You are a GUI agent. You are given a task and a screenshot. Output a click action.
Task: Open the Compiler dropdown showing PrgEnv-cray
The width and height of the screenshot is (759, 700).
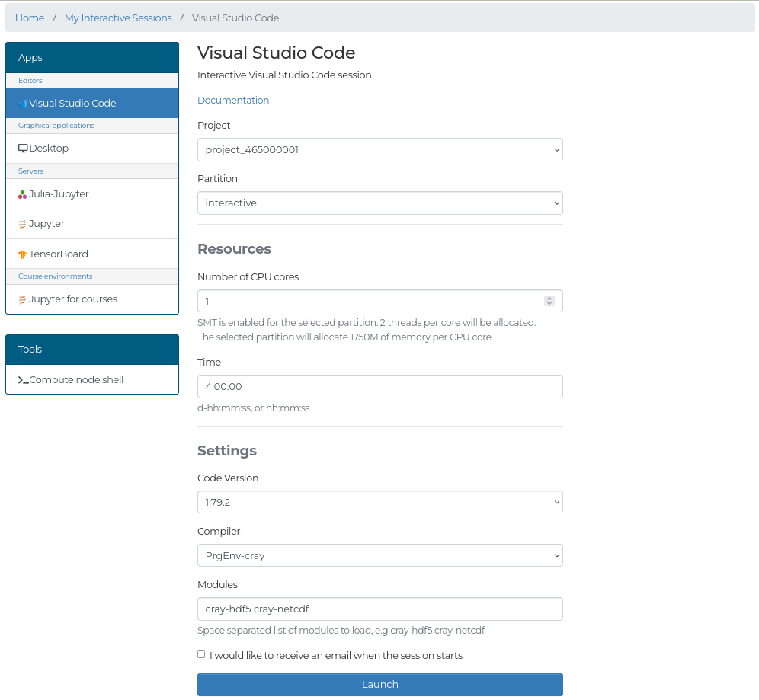click(379, 555)
